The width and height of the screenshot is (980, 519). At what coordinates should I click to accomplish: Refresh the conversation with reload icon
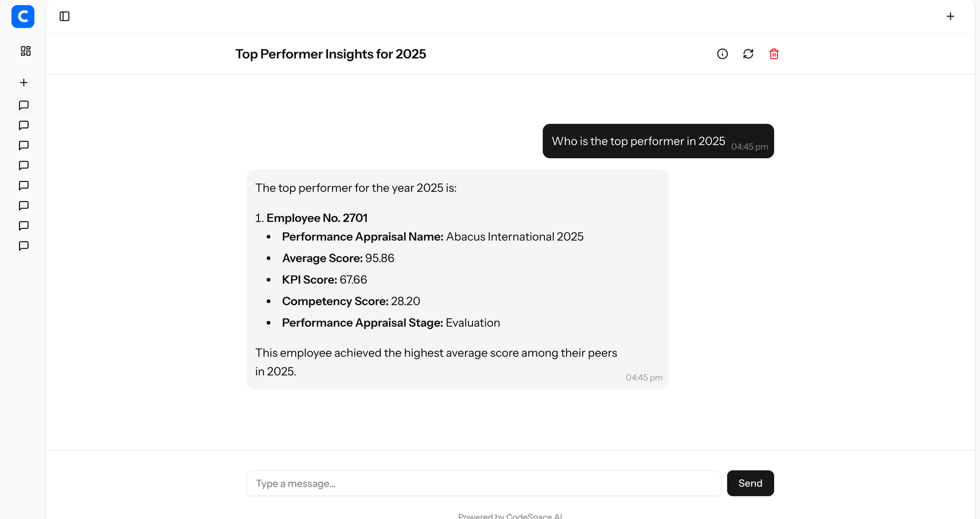tap(748, 54)
